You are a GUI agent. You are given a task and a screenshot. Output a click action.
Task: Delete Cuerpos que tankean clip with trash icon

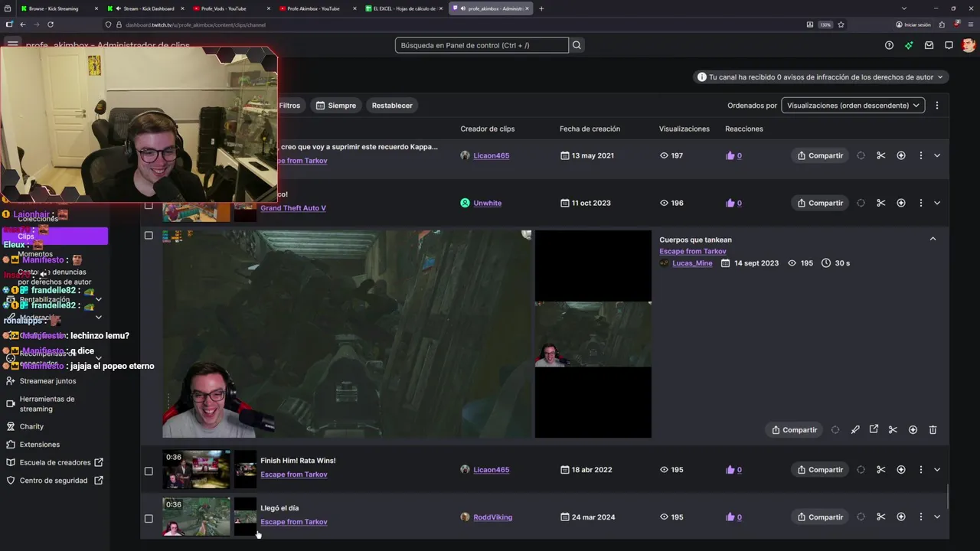933,430
